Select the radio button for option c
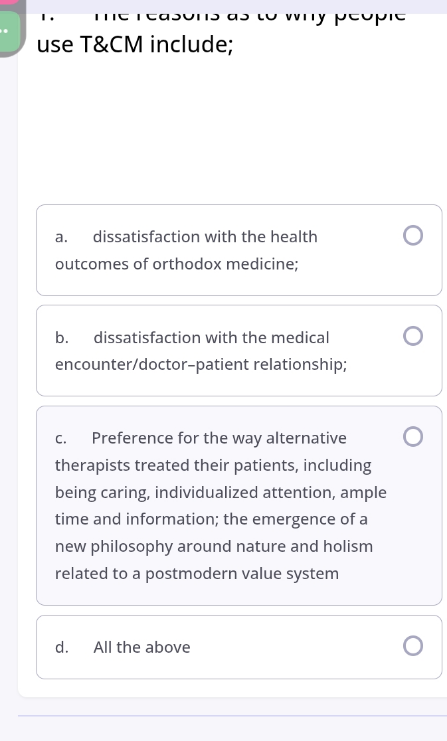This screenshot has width=447, height=741. tap(413, 437)
